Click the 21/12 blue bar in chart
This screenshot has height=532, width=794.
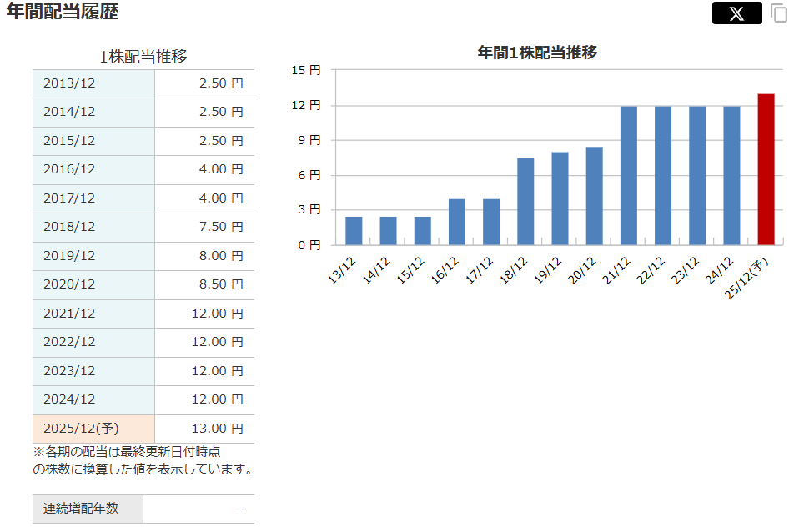(x=629, y=175)
